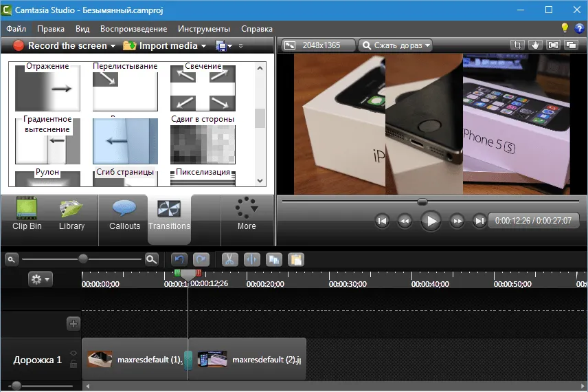Toggle the pan hand mode icon

pos(535,45)
